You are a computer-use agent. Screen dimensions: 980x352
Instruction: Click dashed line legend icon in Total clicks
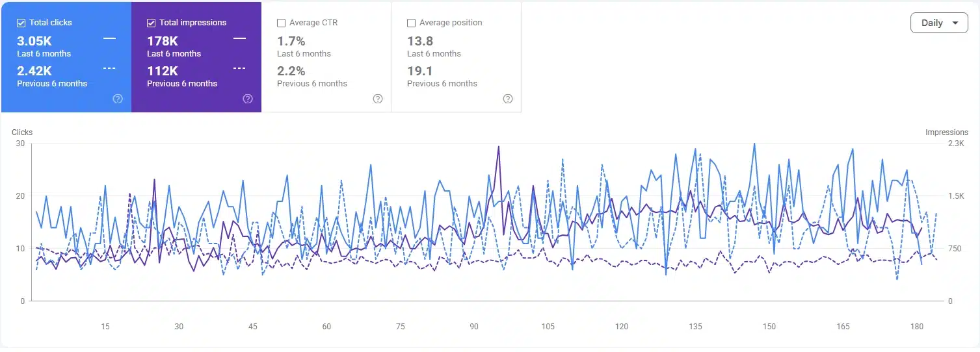109,68
